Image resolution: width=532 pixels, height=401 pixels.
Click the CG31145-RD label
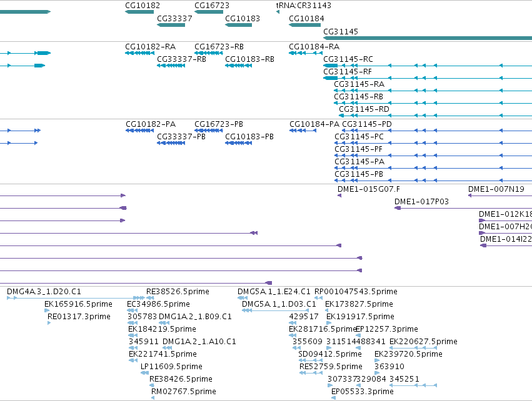pos(364,109)
